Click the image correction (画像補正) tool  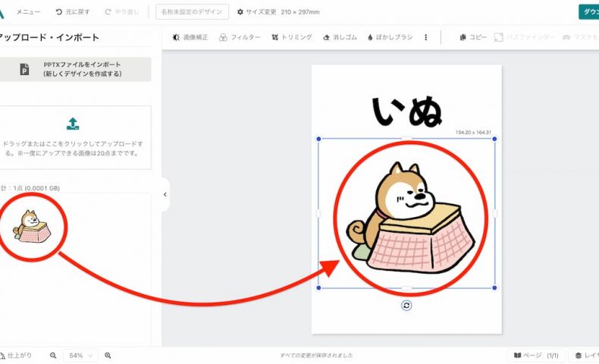(191, 37)
